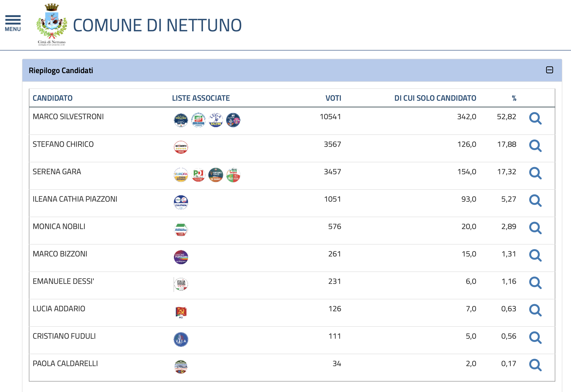Click the Fratelli d'Italia Meloni list logo
Viewport: 571px width, 392px height.
(181, 120)
